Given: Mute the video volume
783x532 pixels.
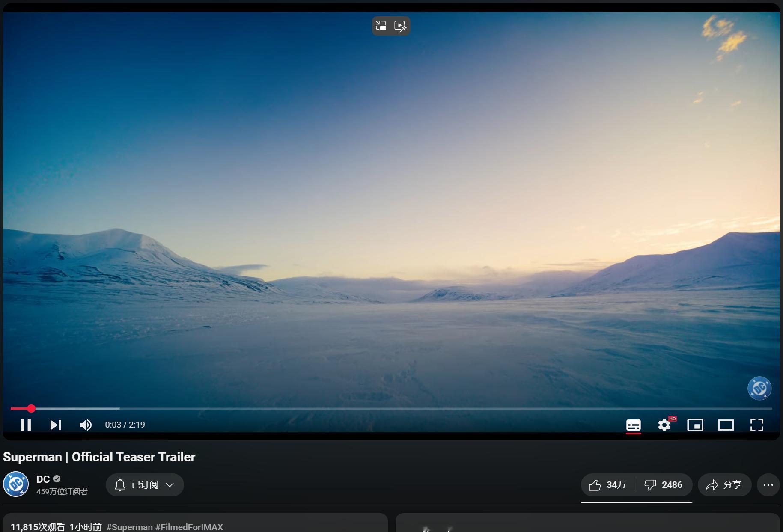Looking at the screenshot, I should 86,425.
